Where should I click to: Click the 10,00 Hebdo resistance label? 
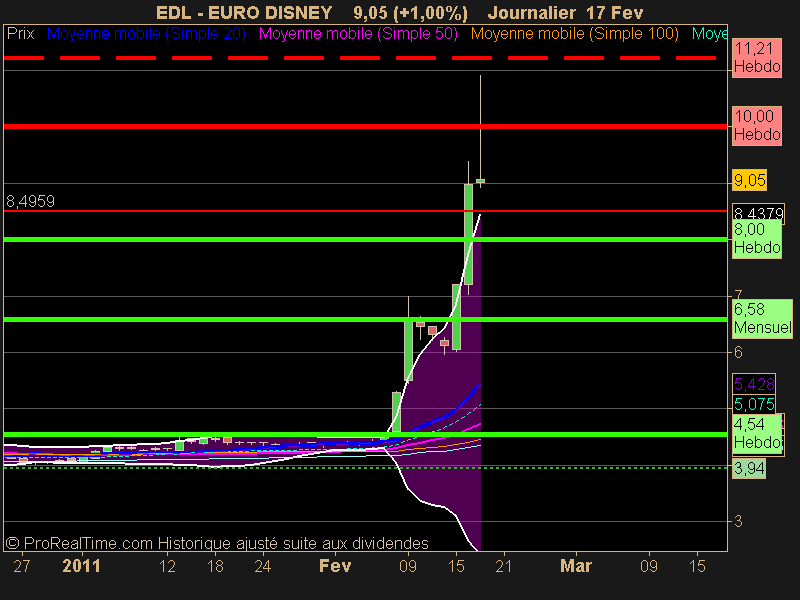pos(757,126)
